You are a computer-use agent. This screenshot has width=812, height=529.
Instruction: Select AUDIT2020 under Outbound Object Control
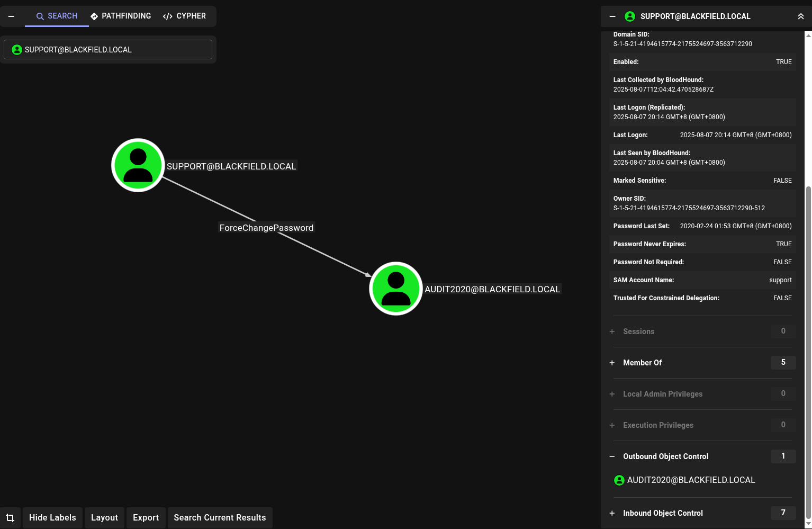pos(690,480)
